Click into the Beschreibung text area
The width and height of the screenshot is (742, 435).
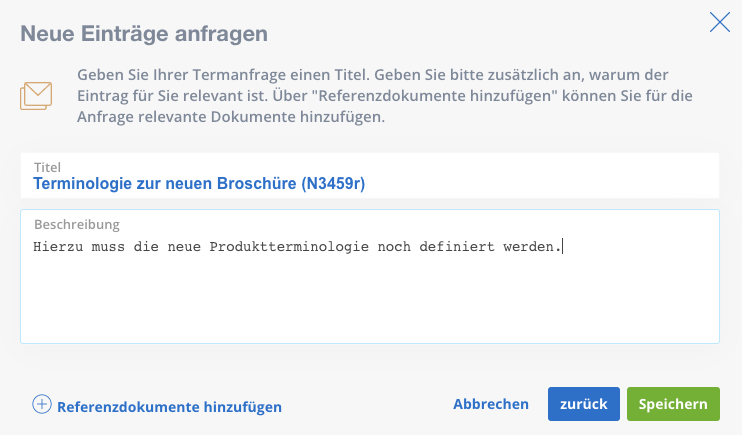[370, 276]
